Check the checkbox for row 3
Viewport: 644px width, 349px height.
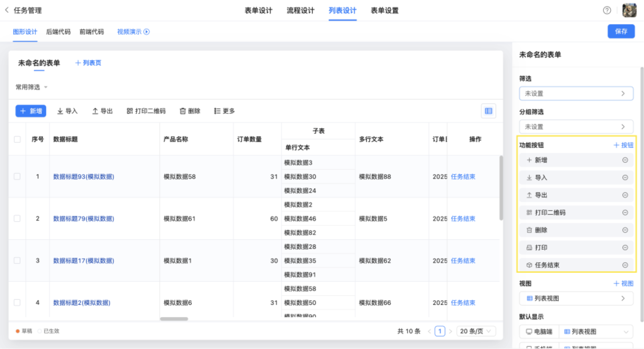click(x=17, y=260)
